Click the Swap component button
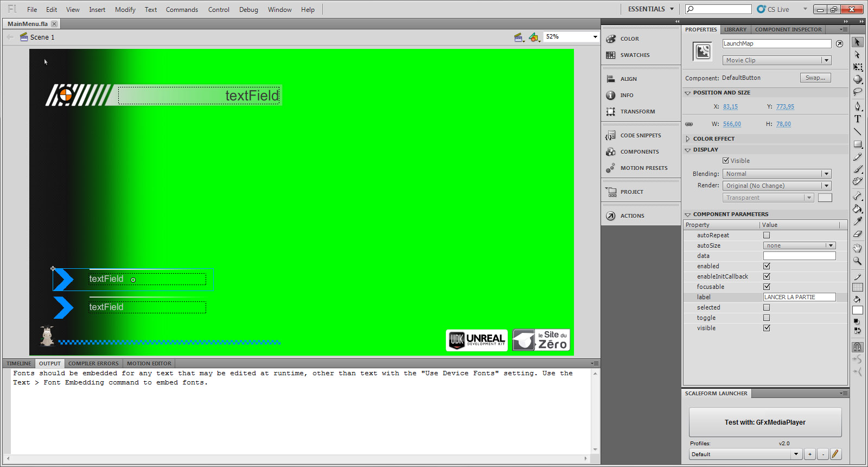This screenshot has width=868, height=467. (815, 78)
